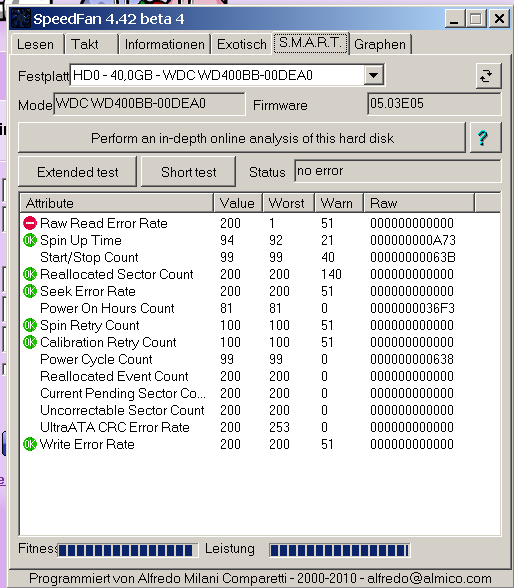Viewport: 514px width, 588px height.
Task: Switch to the Takt tab
Action: pos(91,45)
